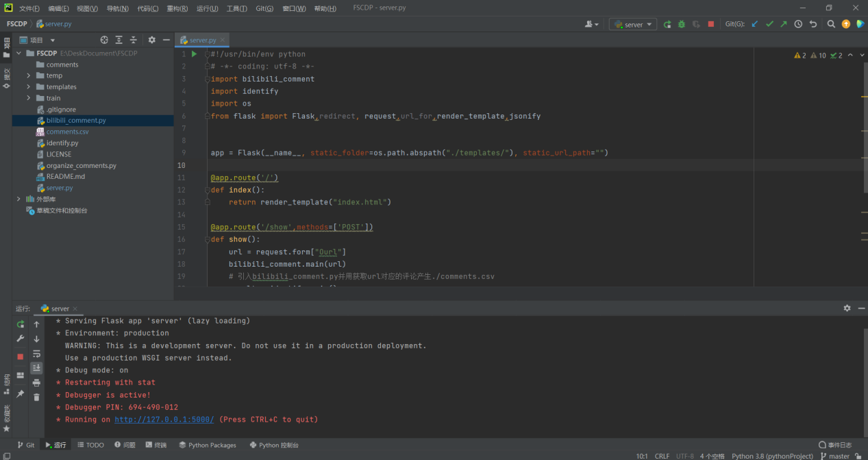
Task: Open the 终端 terminal tab
Action: click(156, 445)
